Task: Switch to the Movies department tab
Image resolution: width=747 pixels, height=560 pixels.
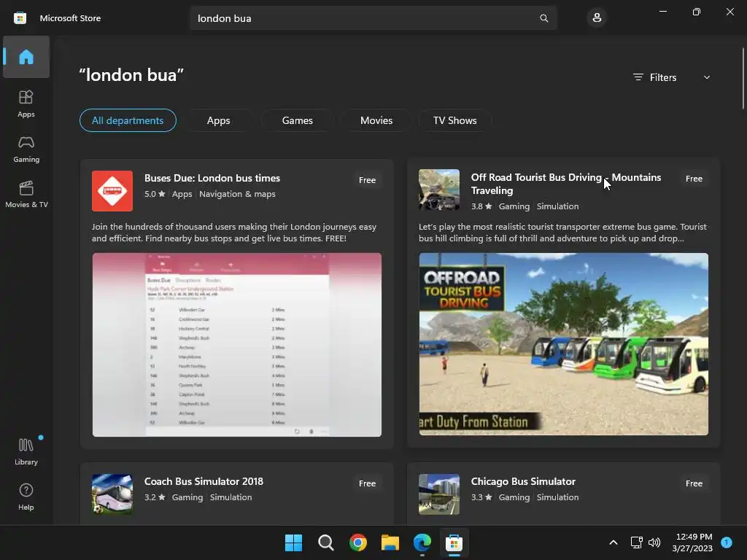Action: [x=376, y=120]
